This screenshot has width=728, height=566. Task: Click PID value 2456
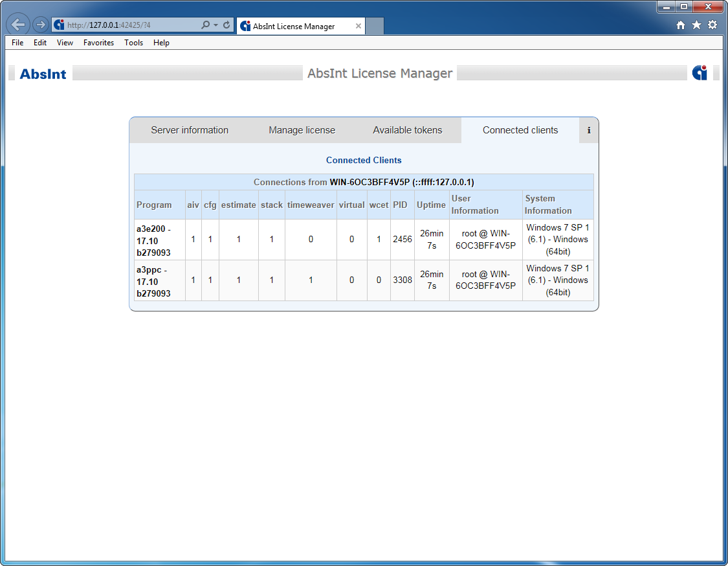pyautogui.click(x=402, y=240)
